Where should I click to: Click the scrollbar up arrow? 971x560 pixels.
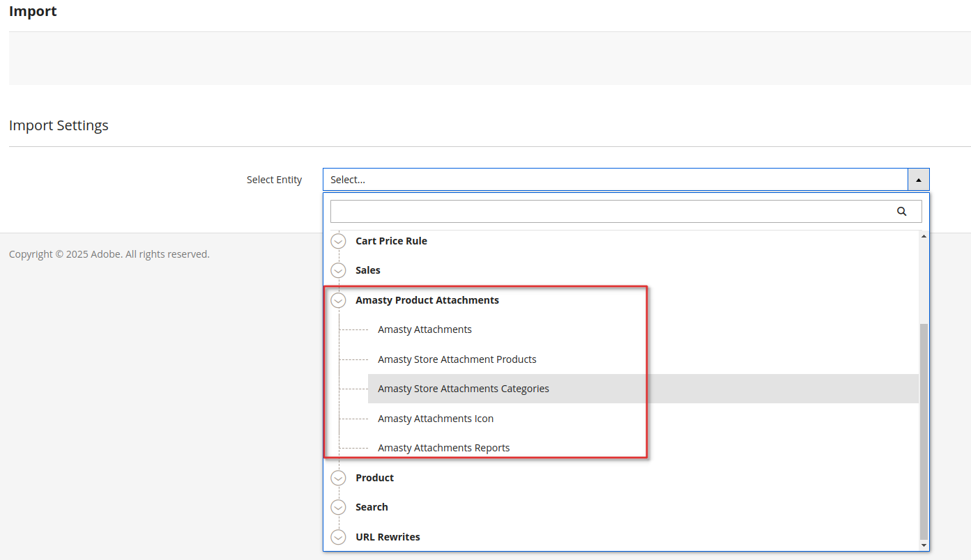(x=924, y=236)
